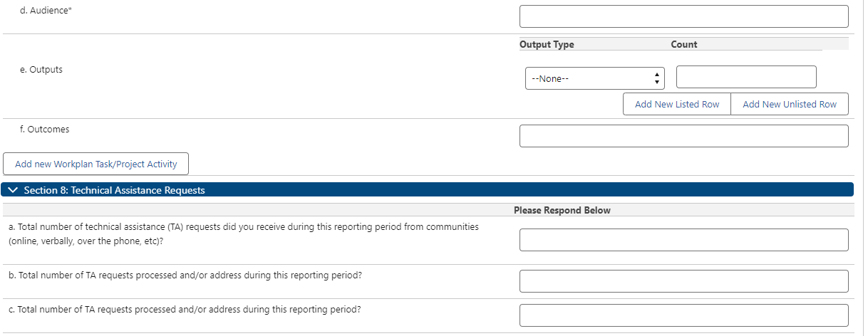Viewport: 868px width, 336px height.
Task: Click the question c TA requests input
Action: point(683,315)
